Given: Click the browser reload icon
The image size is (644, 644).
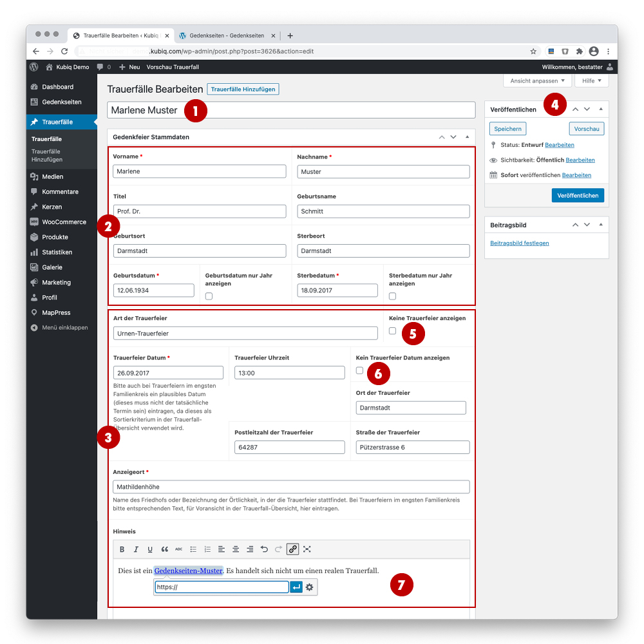Looking at the screenshot, I should point(64,52).
